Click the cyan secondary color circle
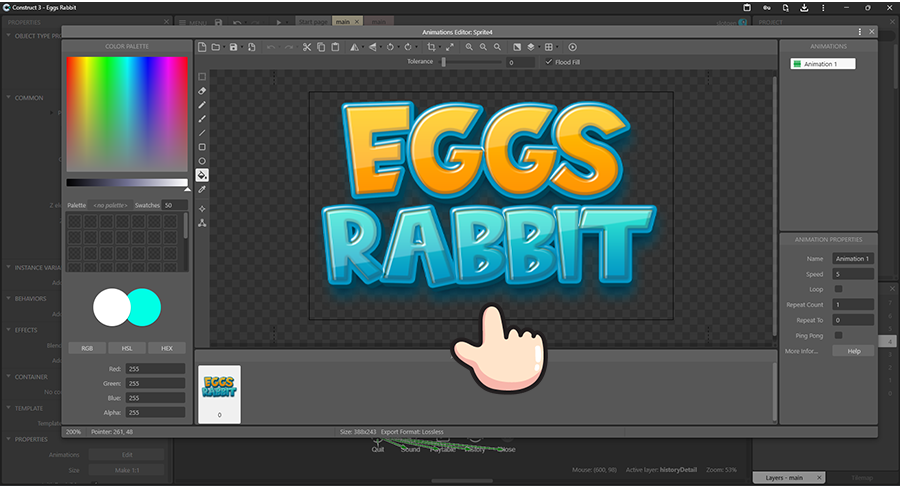 [x=145, y=306]
